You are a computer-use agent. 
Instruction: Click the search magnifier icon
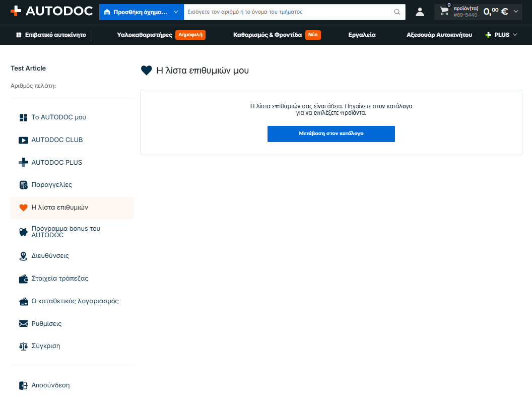[397, 12]
